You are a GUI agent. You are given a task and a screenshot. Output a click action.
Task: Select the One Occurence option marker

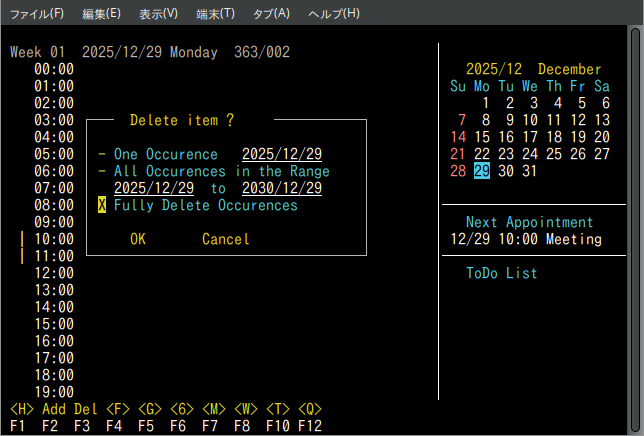point(102,155)
